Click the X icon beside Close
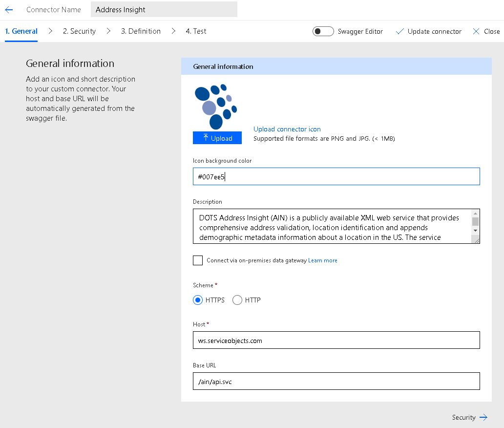 (476, 31)
